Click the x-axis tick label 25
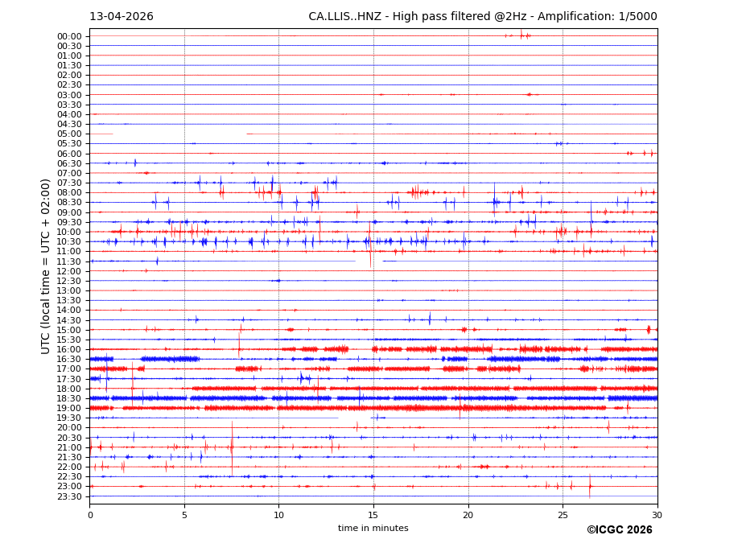Screen dimensions: 746x560 coord(563,515)
